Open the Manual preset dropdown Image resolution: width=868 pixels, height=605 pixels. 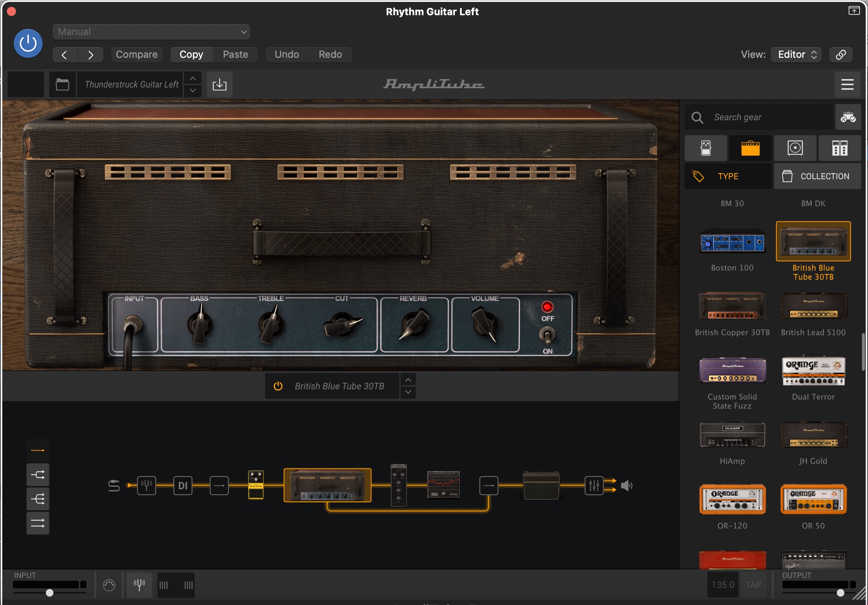[151, 32]
